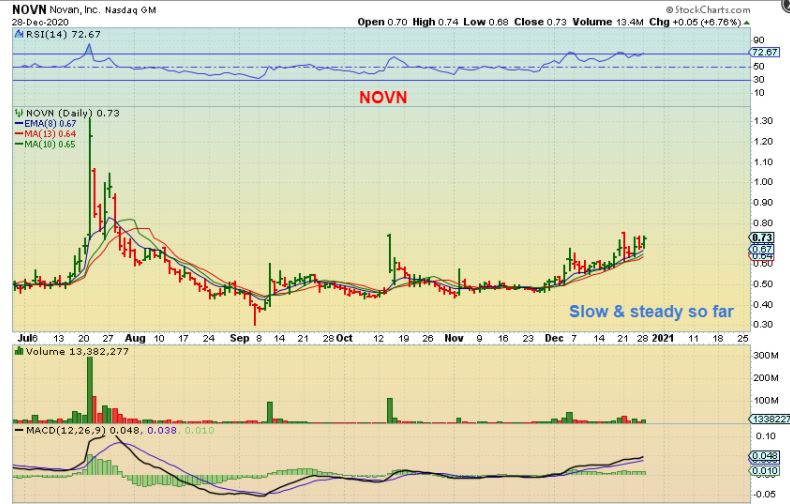Click the 100M volume axis label
The width and height of the screenshot is (790, 504).
766,401
